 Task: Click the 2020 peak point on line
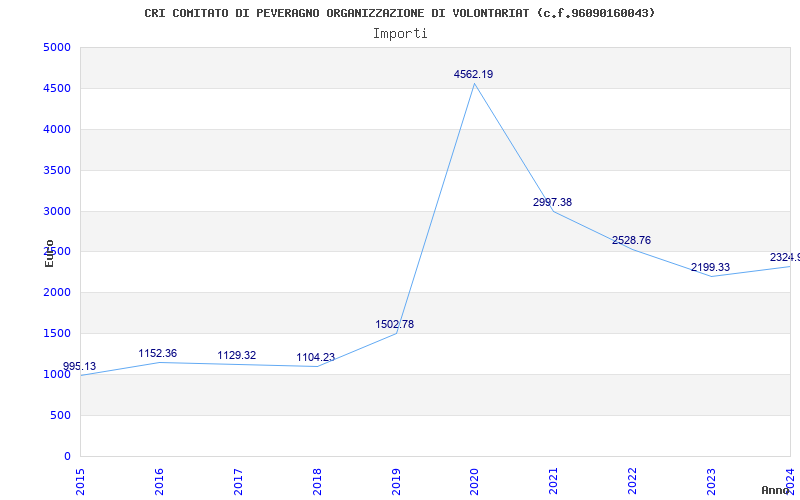coord(474,83)
